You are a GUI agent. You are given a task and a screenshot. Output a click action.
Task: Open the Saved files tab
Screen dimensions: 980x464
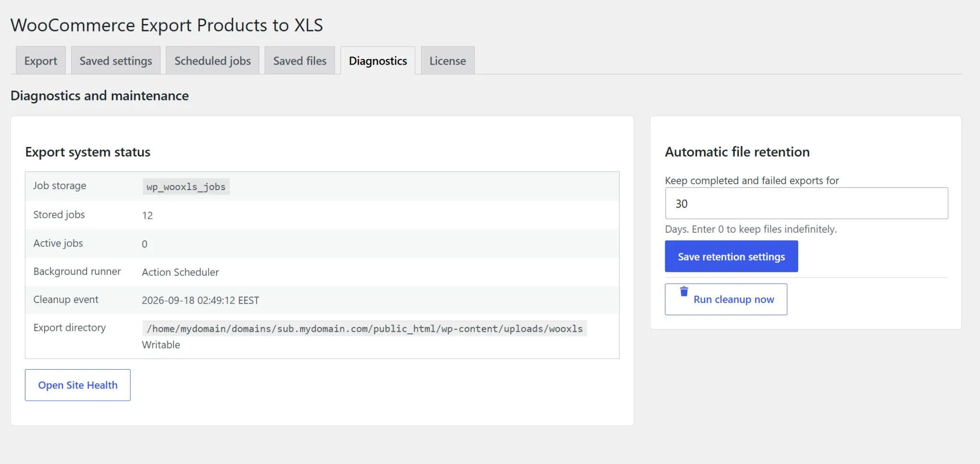300,61
